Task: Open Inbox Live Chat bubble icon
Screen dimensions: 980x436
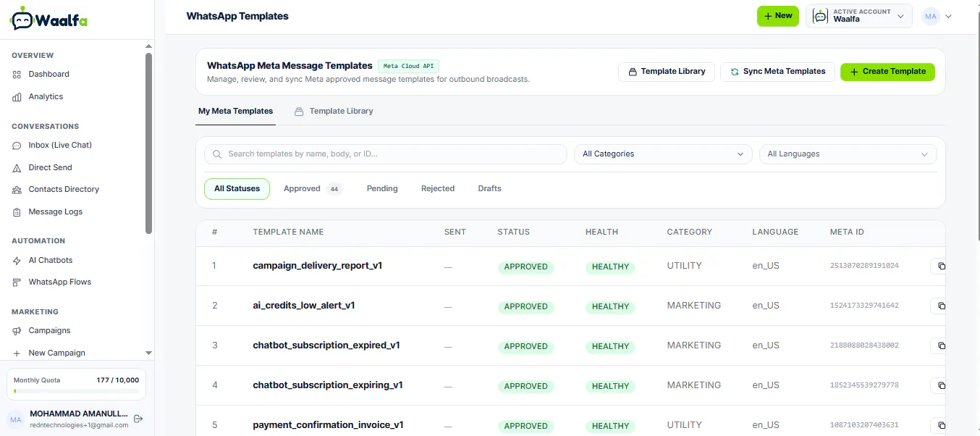Action: click(17, 146)
